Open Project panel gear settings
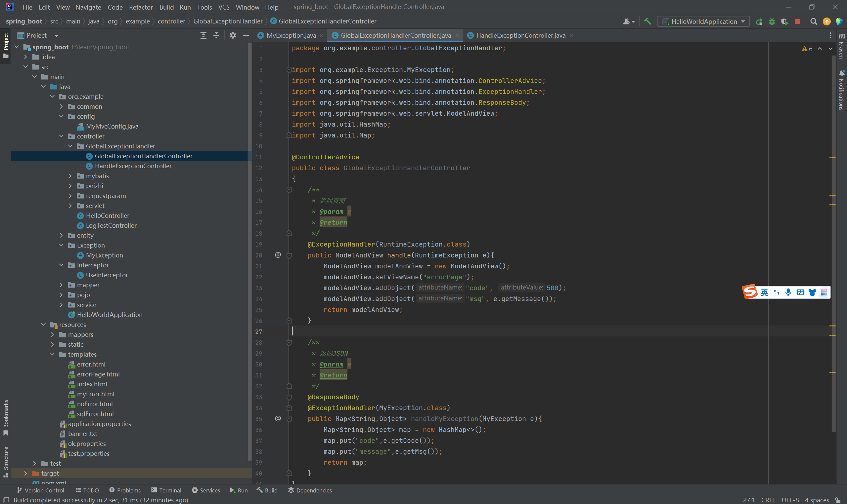847x504 pixels. pyautogui.click(x=233, y=35)
